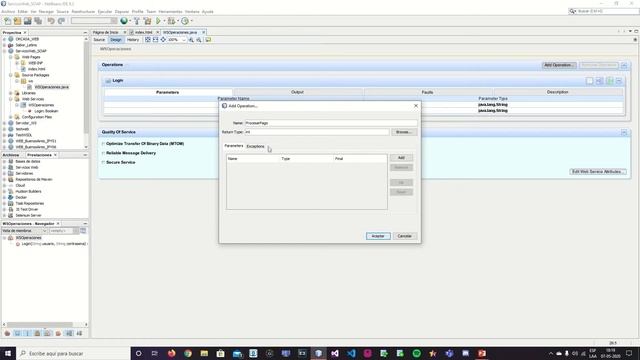Click the Return Type input field

[x=317, y=132]
